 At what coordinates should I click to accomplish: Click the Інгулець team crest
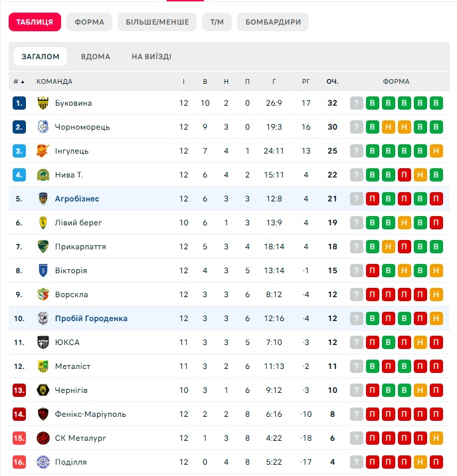point(43,151)
